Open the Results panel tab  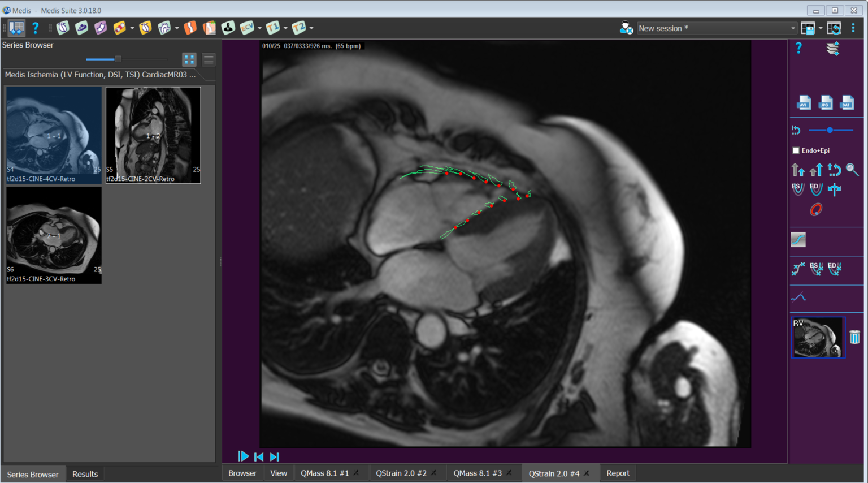pyautogui.click(x=85, y=474)
